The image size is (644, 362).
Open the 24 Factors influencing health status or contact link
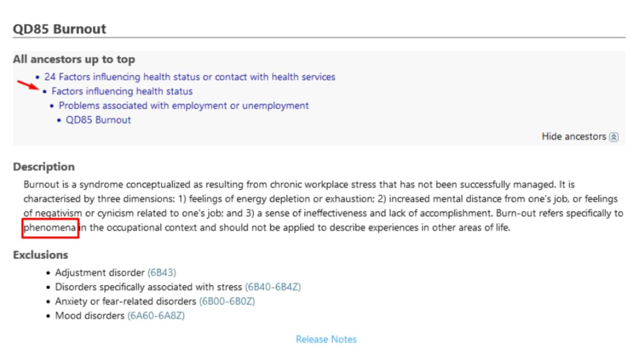click(190, 77)
